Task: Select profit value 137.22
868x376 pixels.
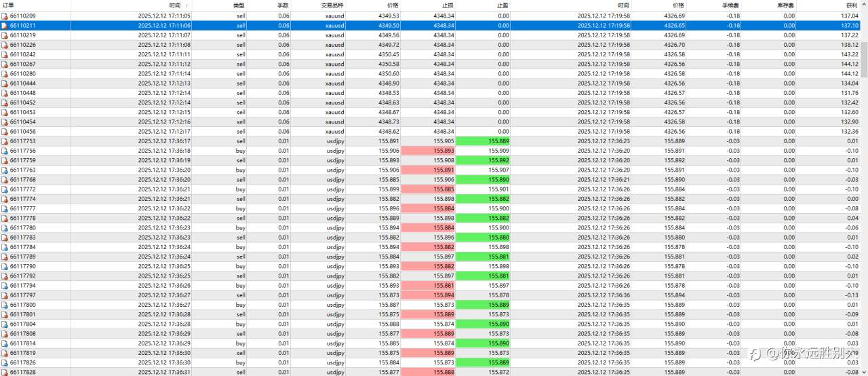Action: click(850, 35)
